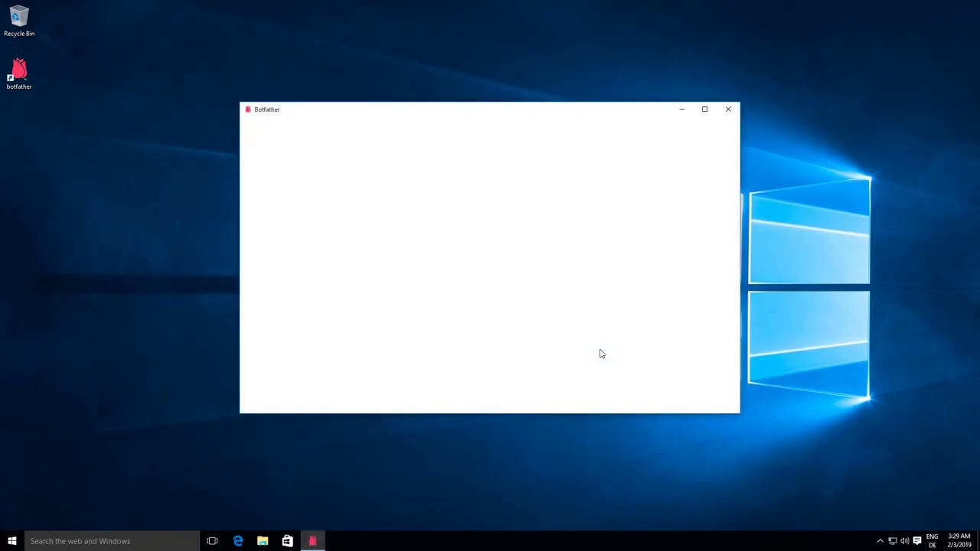Open File Explorer from the taskbar
980x551 pixels.
click(x=263, y=541)
